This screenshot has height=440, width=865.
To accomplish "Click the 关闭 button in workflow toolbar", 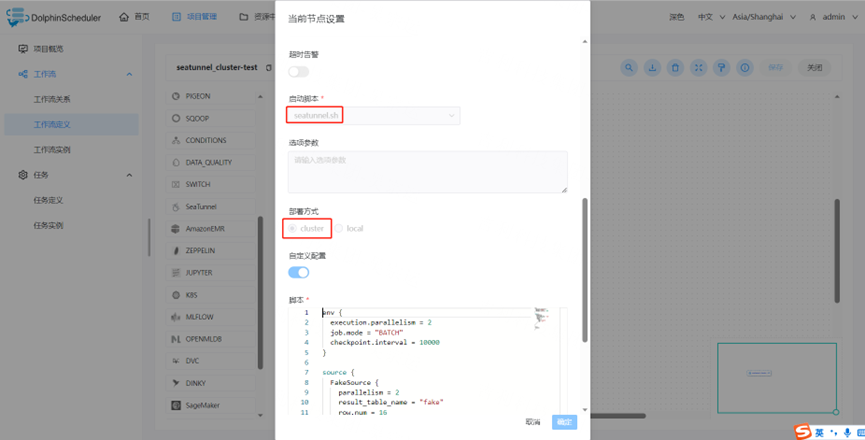I will (x=815, y=68).
